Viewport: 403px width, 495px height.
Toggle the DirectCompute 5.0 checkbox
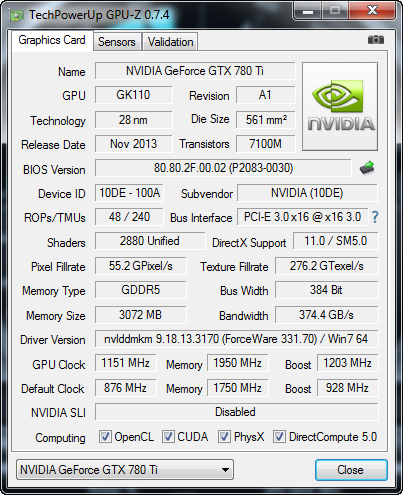(x=279, y=436)
